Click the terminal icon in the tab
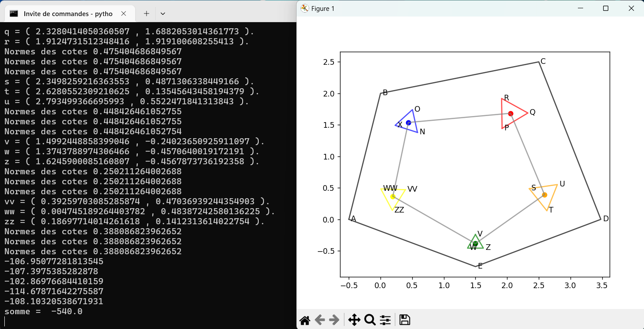This screenshot has height=329, width=644. (x=14, y=13)
